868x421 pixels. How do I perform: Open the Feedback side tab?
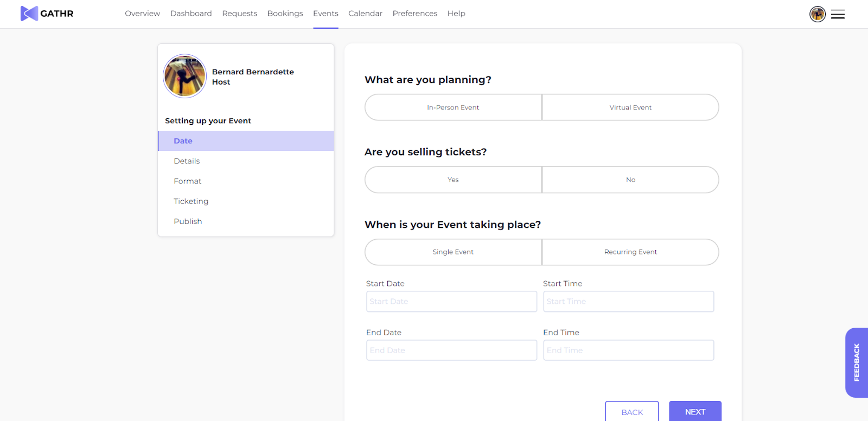[856, 362]
